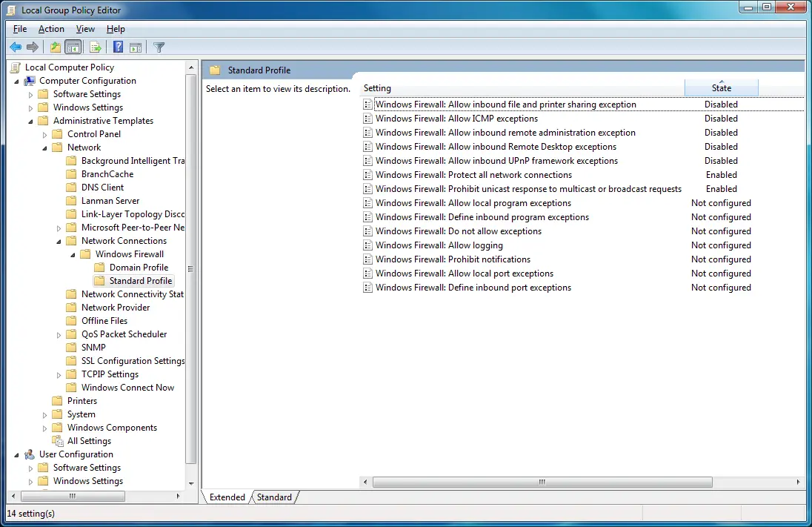Click the tree pane vertical scrollbar thumb
Viewport: 812px width, 527px height.
[191, 269]
